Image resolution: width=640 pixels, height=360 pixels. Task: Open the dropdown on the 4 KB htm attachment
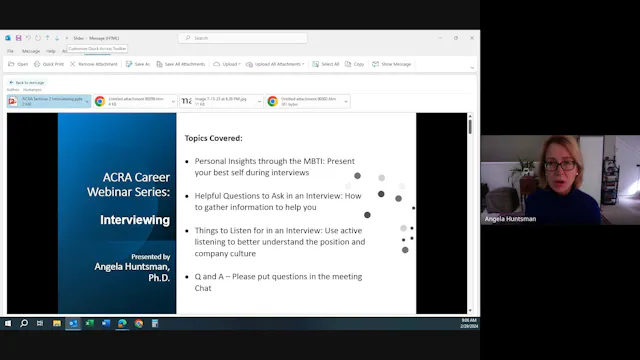[x=173, y=101]
